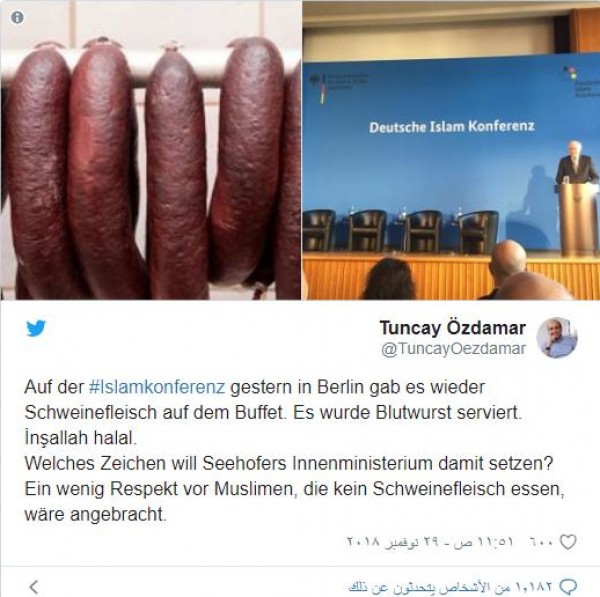
Task: Click the "Deutsche Islam Konferenz" banner text
Action: click(x=452, y=127)
